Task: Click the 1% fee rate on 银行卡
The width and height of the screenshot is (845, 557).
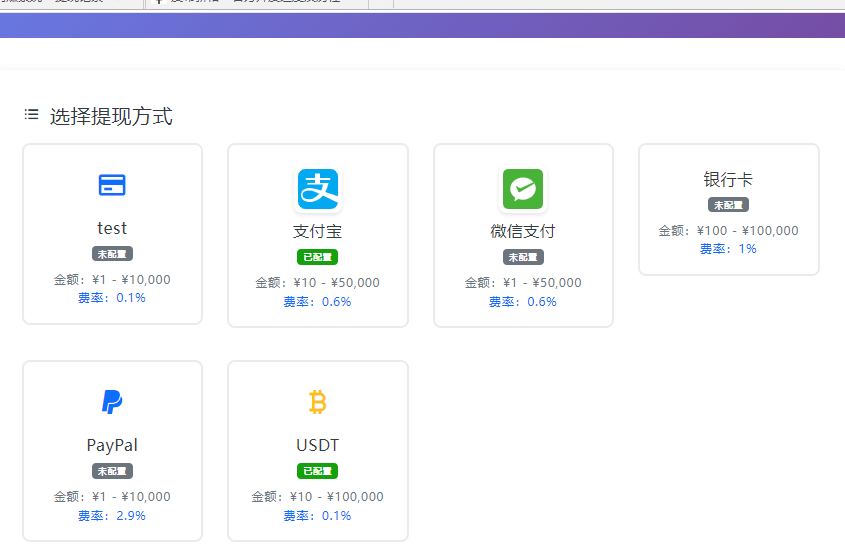Action: coord(747,249)
